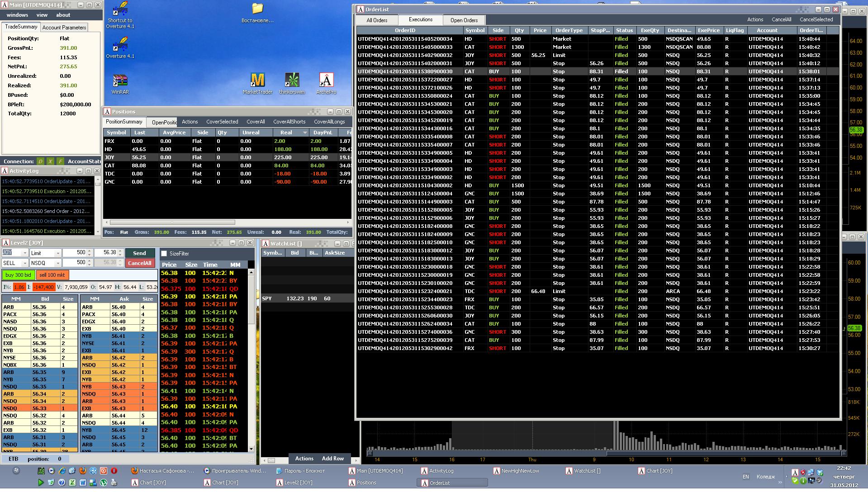The height and width of the screenshot is (492, 868).
Task: Click the Add Row button in WatchList
Action: pos(333,459)
